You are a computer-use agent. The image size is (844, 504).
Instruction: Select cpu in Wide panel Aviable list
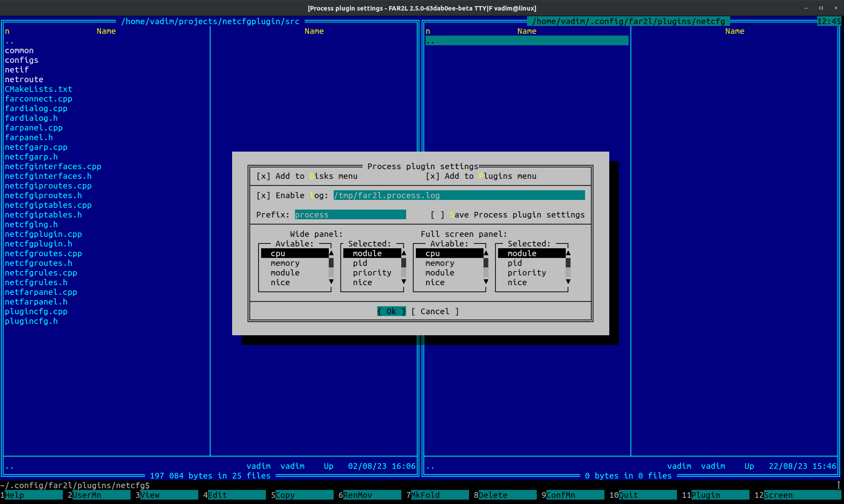tap(295, 254)
